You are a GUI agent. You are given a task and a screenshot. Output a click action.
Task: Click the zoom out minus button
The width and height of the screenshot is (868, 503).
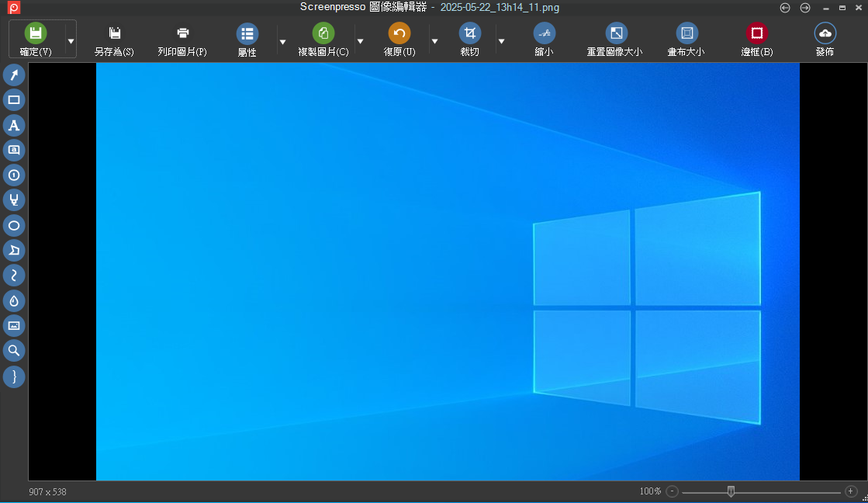pyautogui.click(x=672, y=491)
